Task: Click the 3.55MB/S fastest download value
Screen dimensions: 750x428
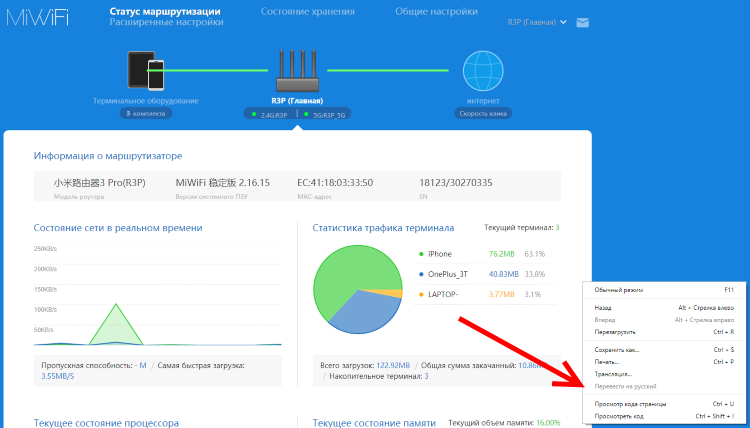Action: 58,376
